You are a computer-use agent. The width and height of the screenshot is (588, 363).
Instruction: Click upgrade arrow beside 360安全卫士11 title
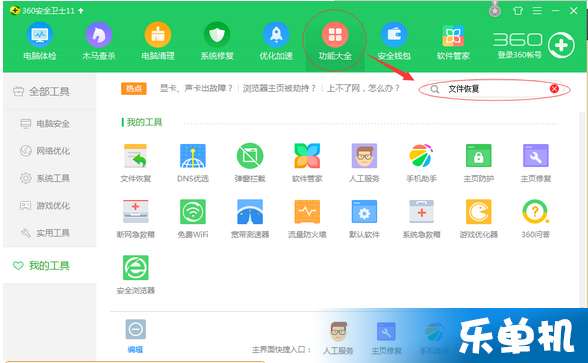coord(81,11)
